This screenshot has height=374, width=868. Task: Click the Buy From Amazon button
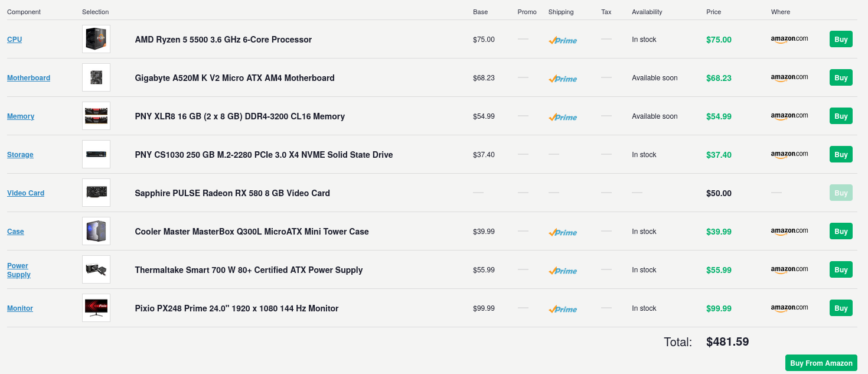pos(821,363)
